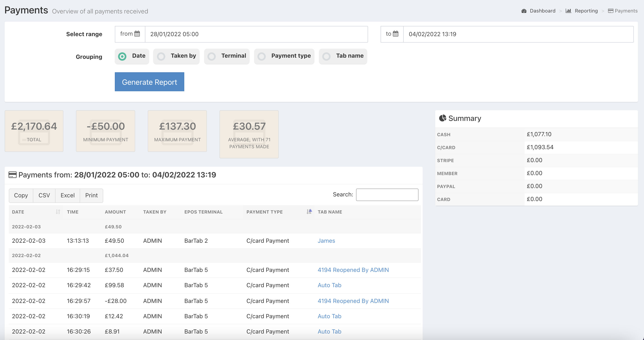Screen dimensions: 644x340
Task: Click the Reporting bar chart icon
Action: (568, 11)
